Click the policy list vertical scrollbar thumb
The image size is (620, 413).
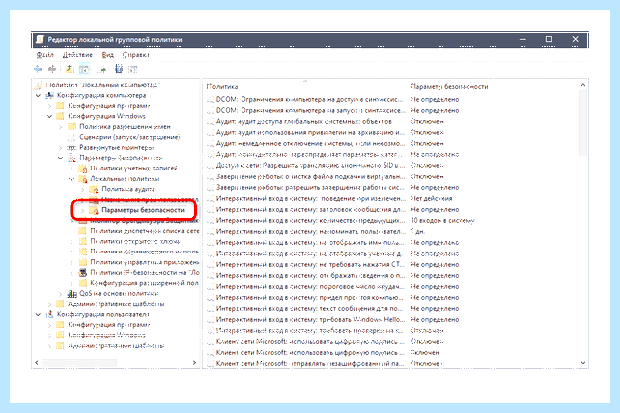(x=582, y=123)
